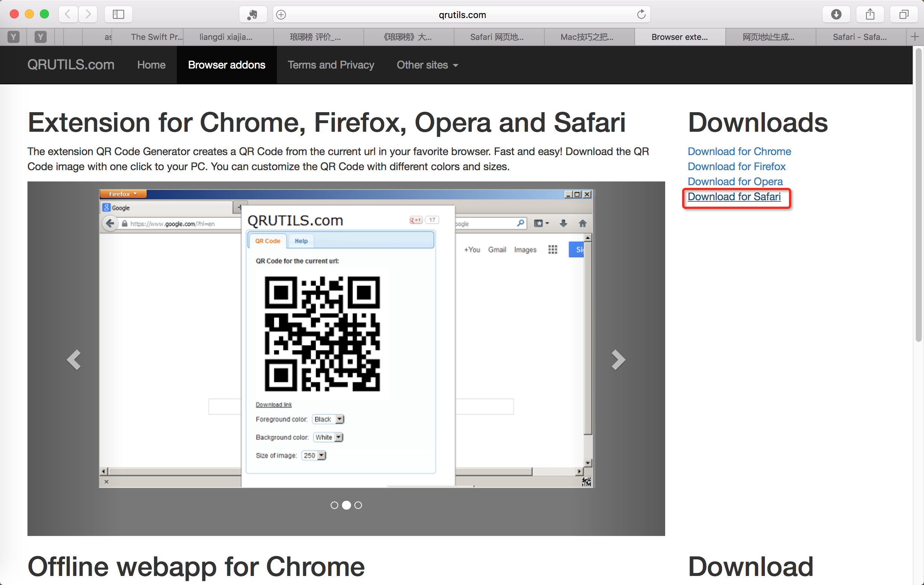Open a new tab with plus icon

915,37
